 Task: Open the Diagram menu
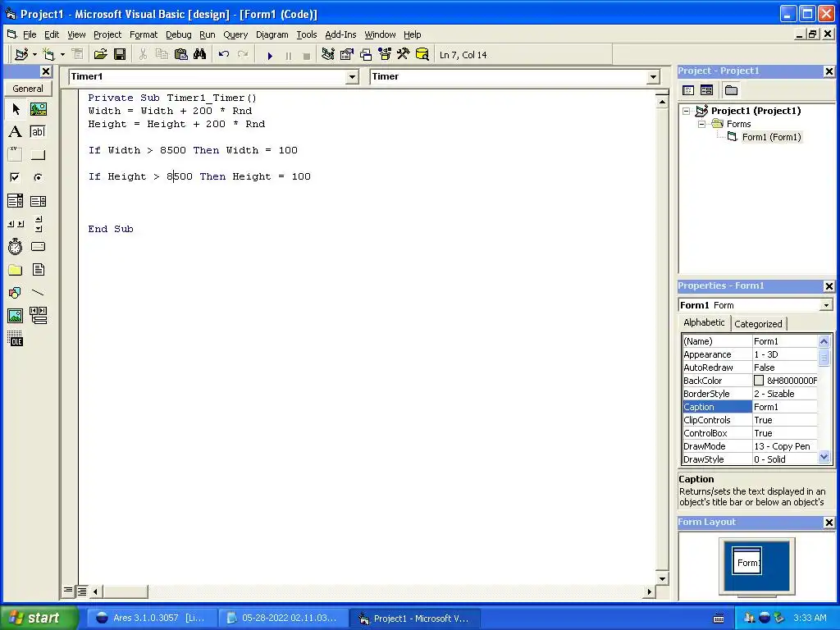[x=272, y=34]
